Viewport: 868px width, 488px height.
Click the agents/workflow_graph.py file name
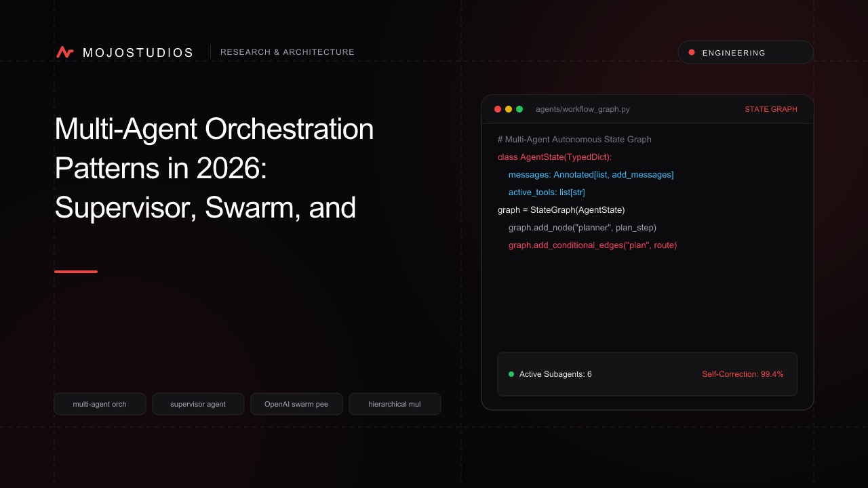tap(583, 109)
